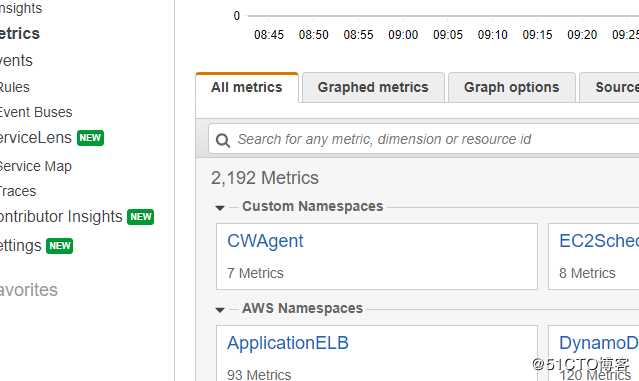639x381 pixels.
Task: Click the magnifier search icon
Action: click(223, 141)
